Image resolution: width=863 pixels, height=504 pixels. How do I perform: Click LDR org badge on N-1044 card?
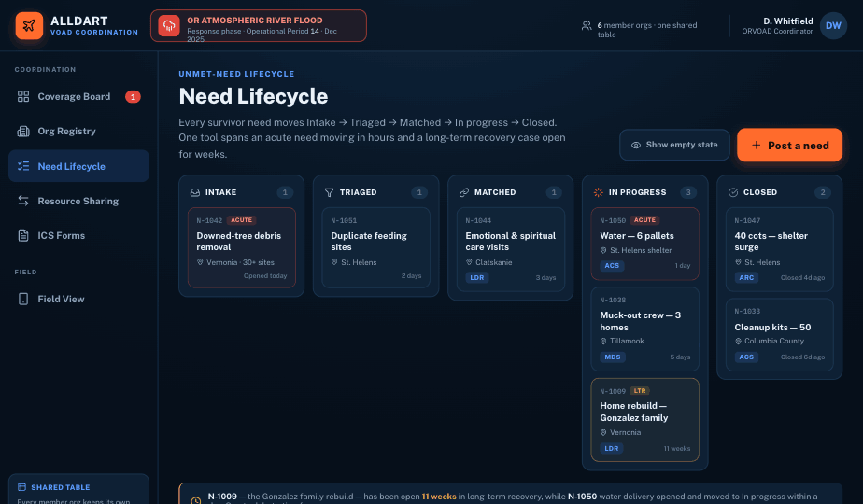tap(477, 278)
